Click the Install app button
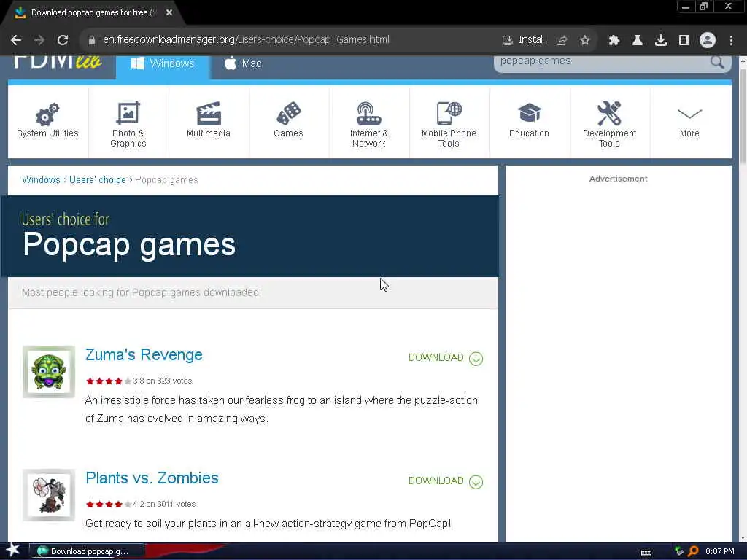Viewport: 747px width, 560px height. pos(523,40)
